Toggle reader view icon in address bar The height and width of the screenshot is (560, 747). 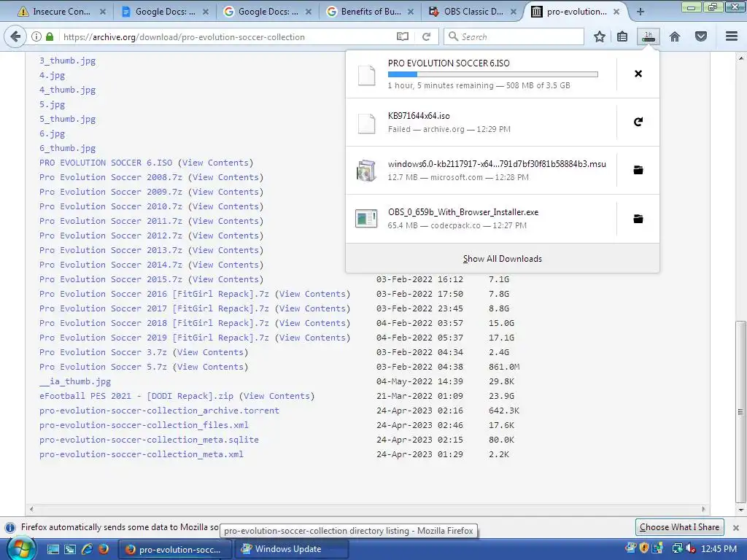[403, 36]
